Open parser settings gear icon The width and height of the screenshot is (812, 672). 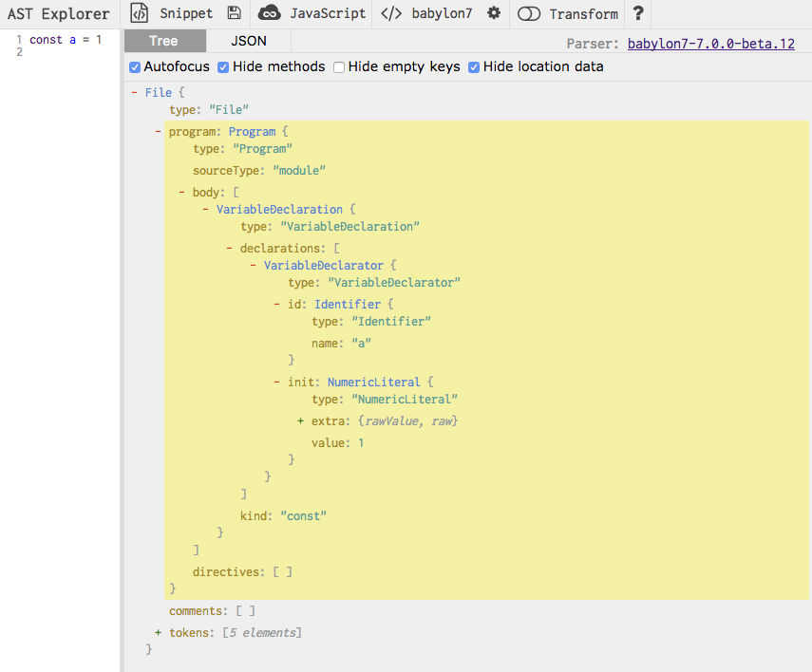[493, 13]
